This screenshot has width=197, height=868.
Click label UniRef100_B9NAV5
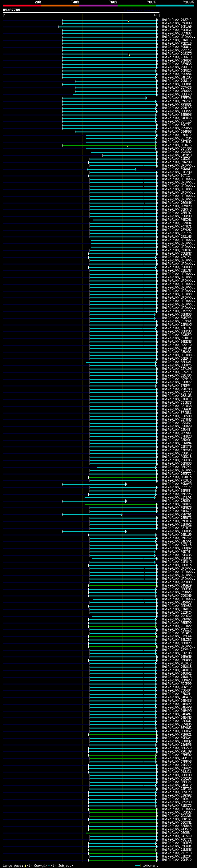click(x=177, y=484)
